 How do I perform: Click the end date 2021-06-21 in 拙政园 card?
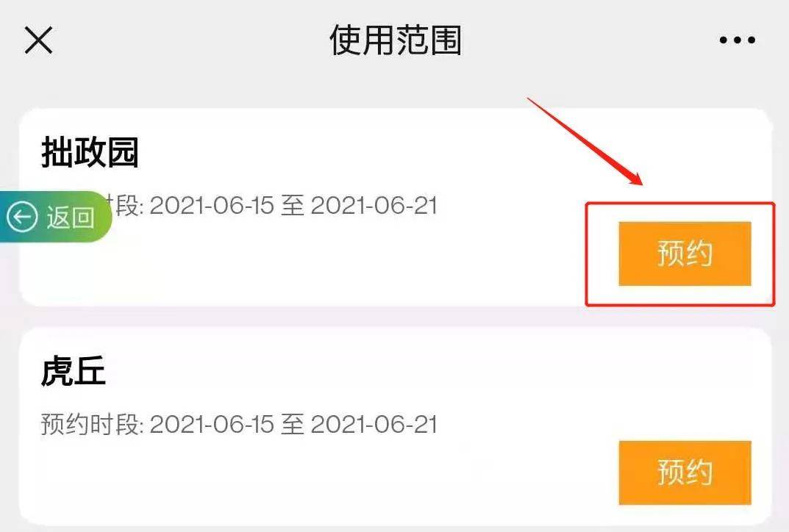[x=374, y=206]
